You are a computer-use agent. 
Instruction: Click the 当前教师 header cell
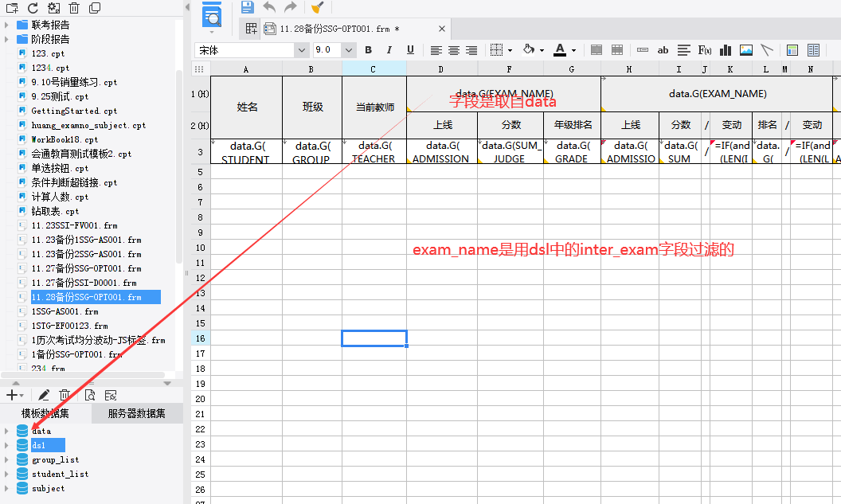coord(374,107)
